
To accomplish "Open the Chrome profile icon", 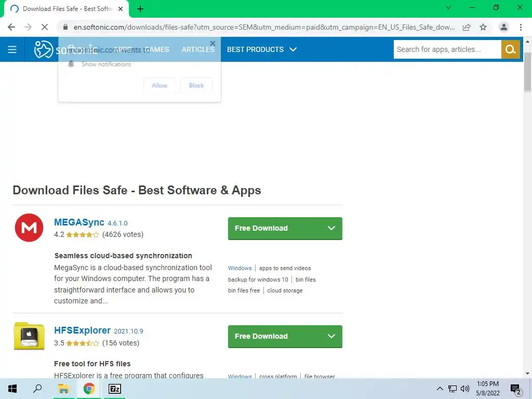I will (504, 27).
